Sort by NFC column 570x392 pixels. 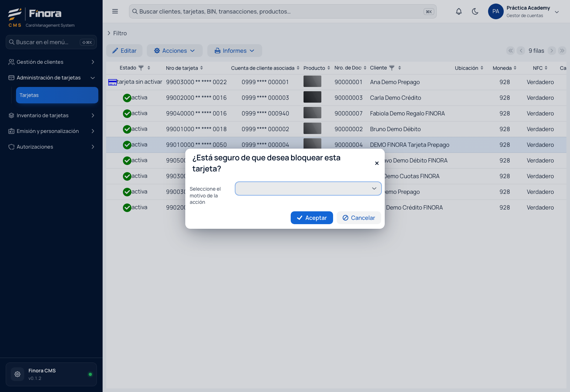coord(546,68)
